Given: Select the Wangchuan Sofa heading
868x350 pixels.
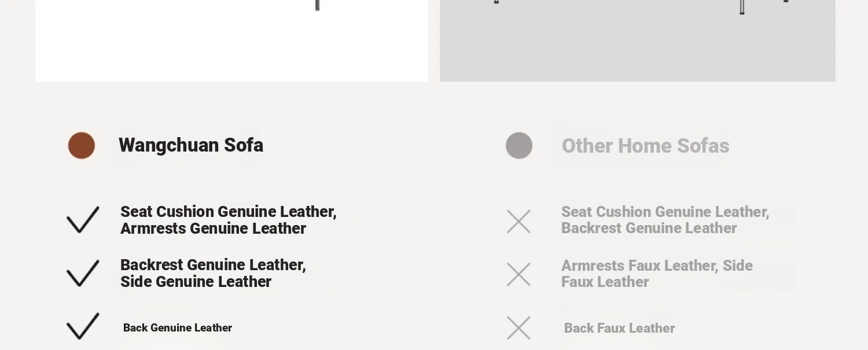Looking at the screenshot, I should coord(191,145).
